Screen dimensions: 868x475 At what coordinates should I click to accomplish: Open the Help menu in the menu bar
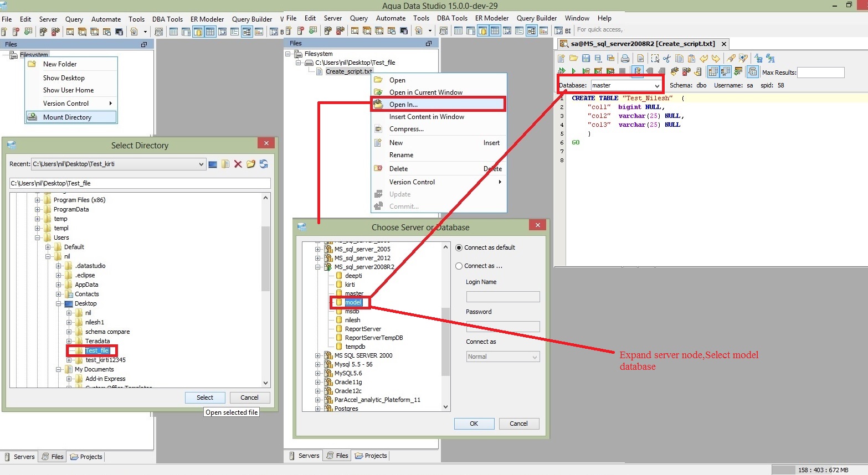[604, 18]
